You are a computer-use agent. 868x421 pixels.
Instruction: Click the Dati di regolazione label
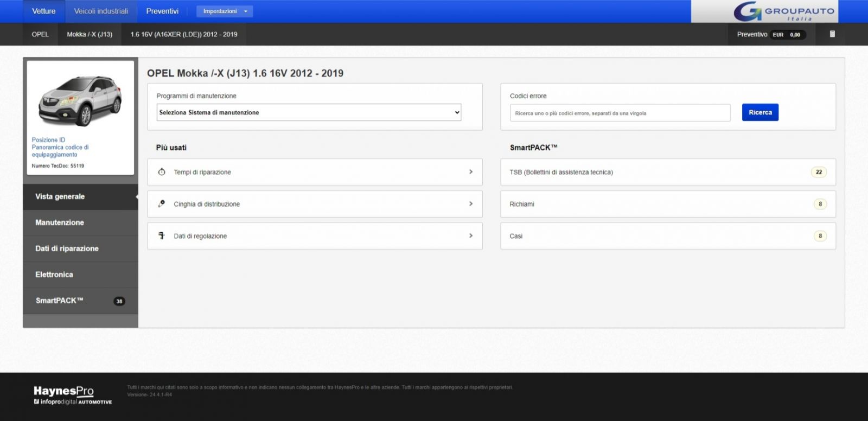[200, 236]
